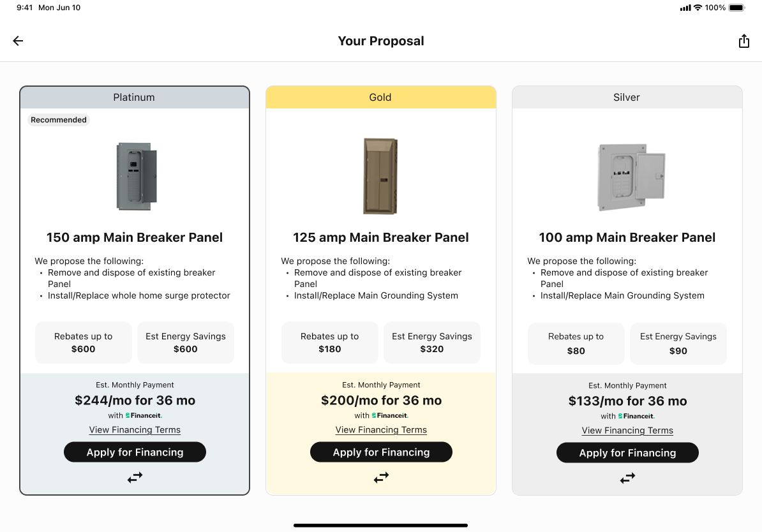
Task: Select the Silver tier header
Action: [x=627, y=97]
